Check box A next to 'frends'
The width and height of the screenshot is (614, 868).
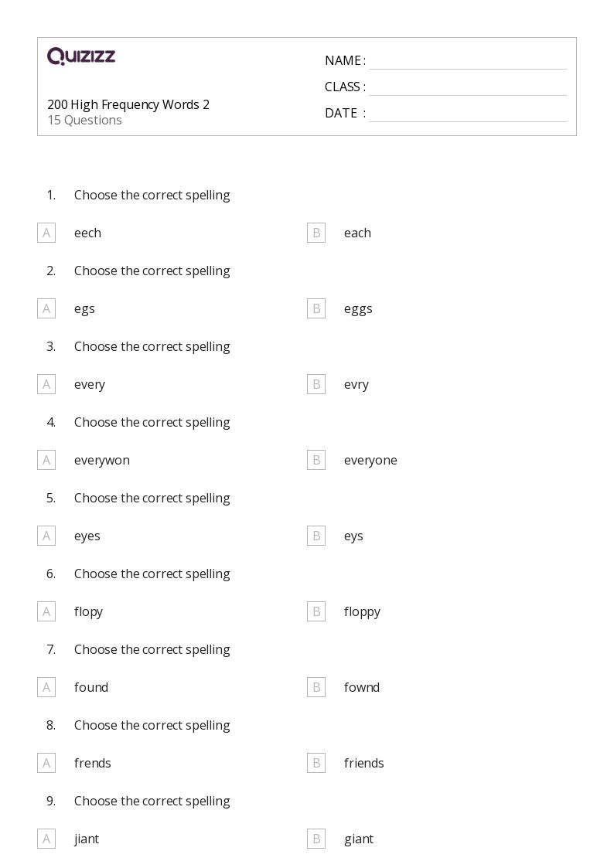pos(46,763)
